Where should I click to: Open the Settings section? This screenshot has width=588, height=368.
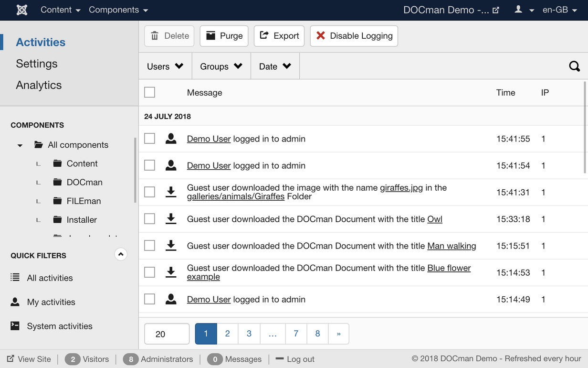[37, 64]
